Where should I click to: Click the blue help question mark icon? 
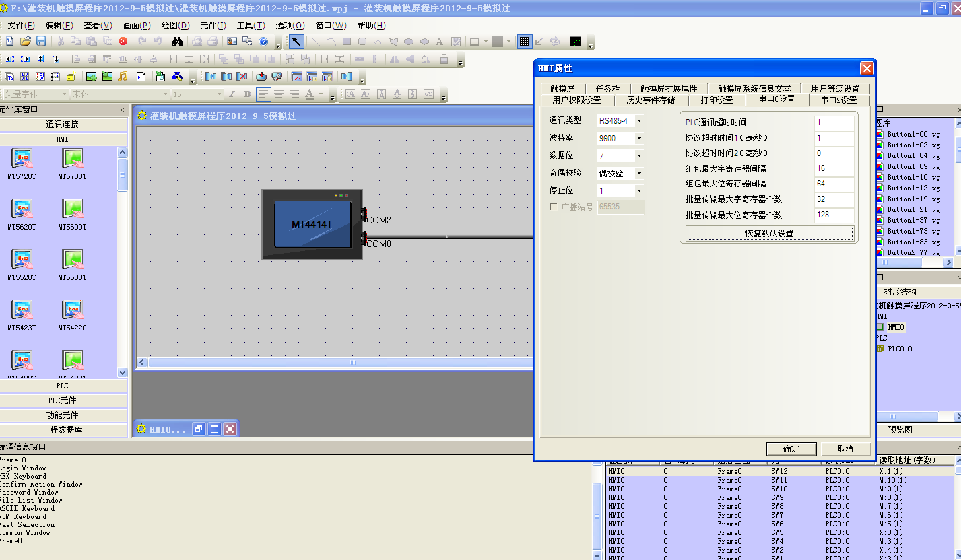pos(264,42)
